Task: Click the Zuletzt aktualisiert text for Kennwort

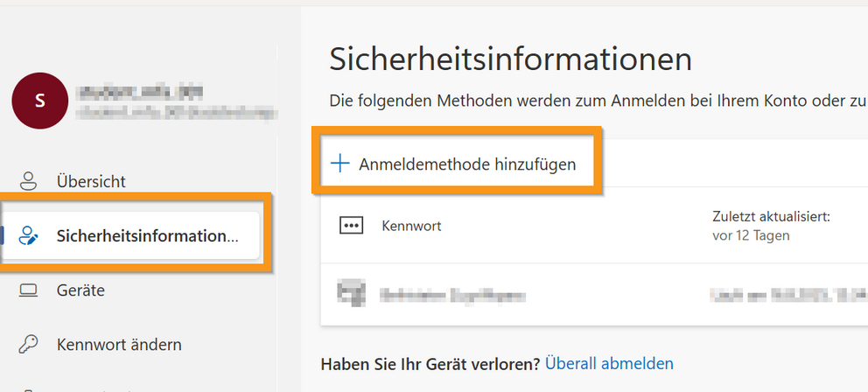Action: [x=770, y=216]
